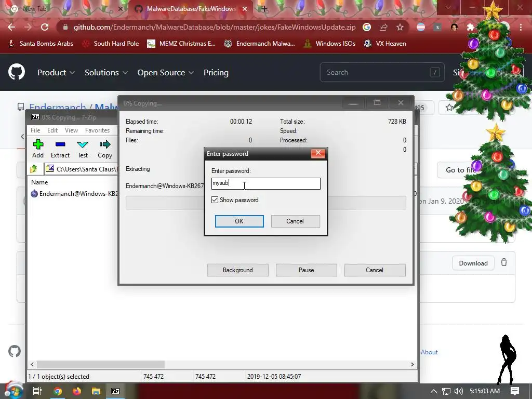This screenshot has height=399, width=532.
Task: Open the Windows ISOs bookmark
Action: tap(329, 44)
